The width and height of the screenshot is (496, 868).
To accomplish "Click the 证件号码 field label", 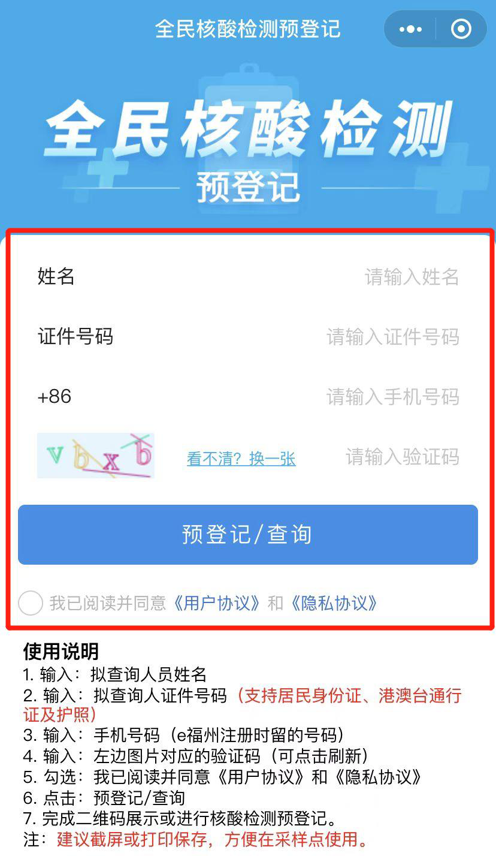I will [x=75, y=336].
